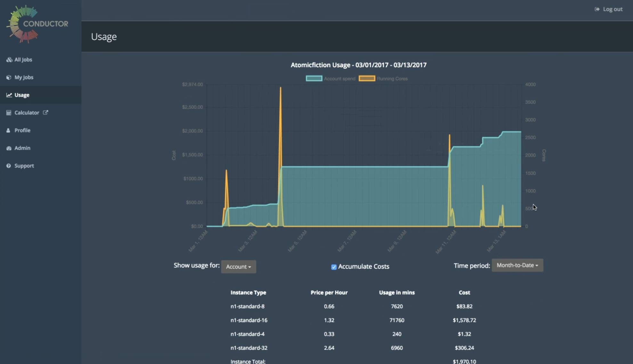Toggle the Account spend legend swatch

click(314, 78)
